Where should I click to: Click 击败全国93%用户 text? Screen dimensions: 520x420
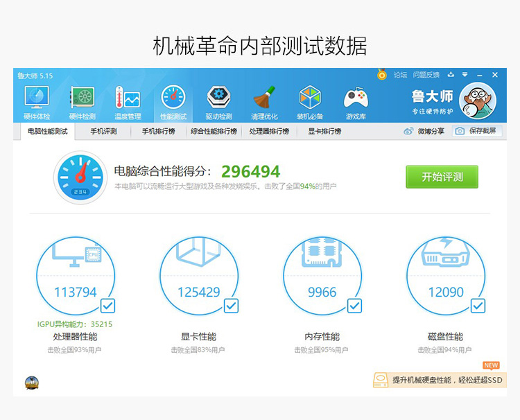tap(74, 350)
